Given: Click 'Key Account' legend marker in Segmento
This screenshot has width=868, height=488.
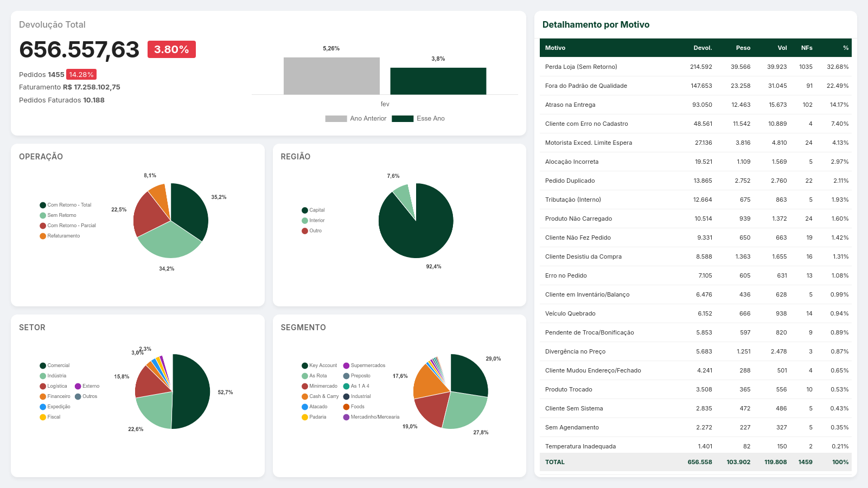Looking at the screenshot, I should click(x=305, y=365).
